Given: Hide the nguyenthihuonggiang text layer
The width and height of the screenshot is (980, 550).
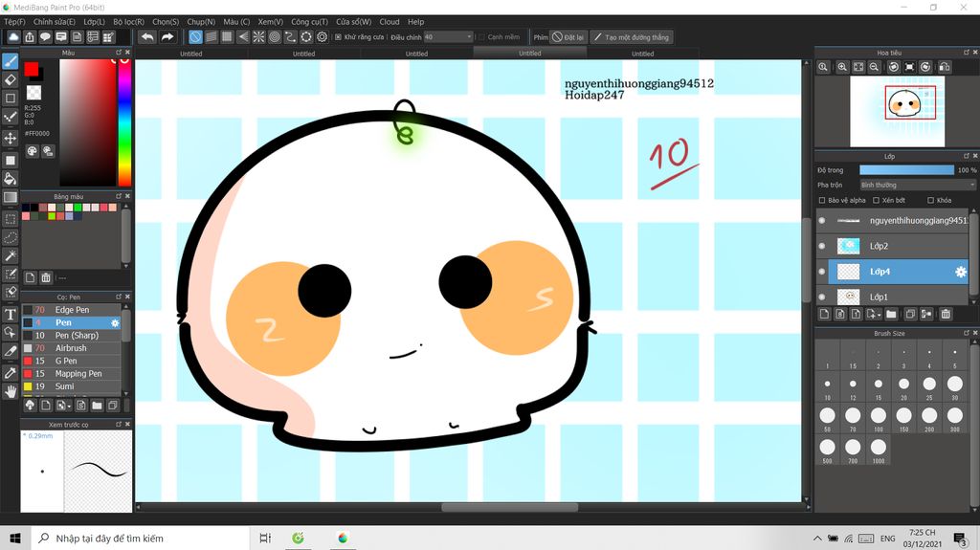Looking at the screenshot, I should (x=822, y=221).
